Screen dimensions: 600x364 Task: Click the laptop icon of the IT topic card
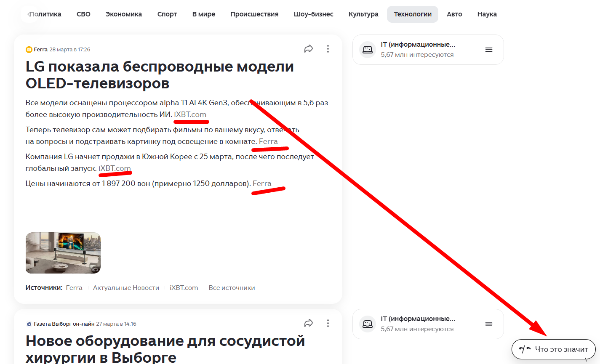pos(368,49)
